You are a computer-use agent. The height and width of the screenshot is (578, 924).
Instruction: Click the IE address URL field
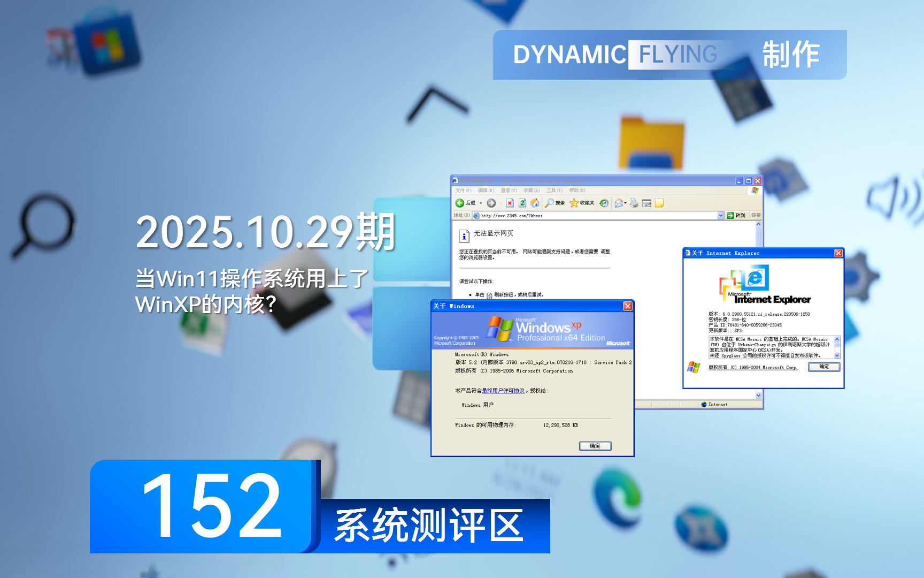(x=598, y=216)
